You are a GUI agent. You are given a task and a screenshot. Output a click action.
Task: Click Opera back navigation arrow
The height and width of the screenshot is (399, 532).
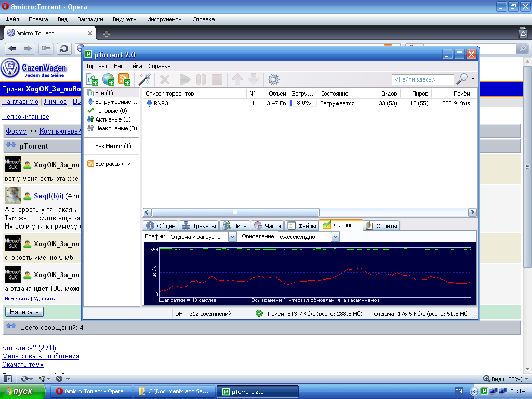coord(12,49)
